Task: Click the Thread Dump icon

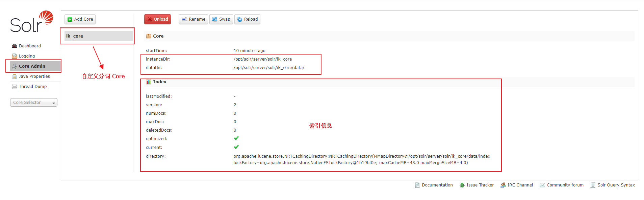Action: [14, 87]
